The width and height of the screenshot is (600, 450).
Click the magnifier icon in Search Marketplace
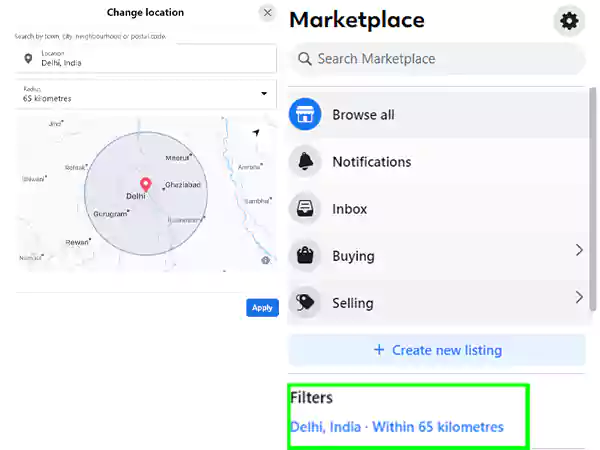305,59
